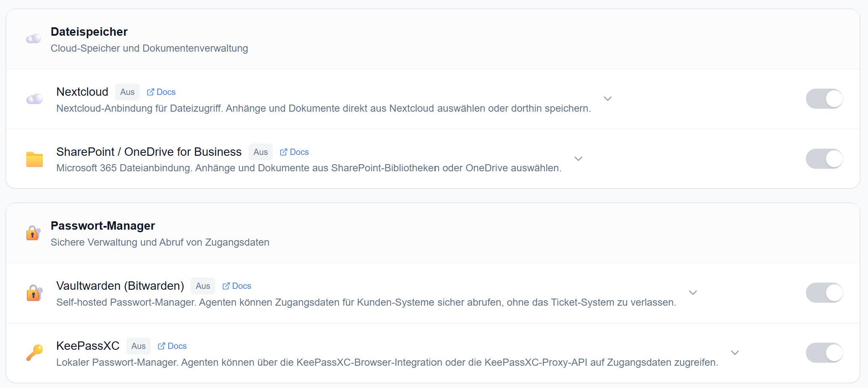
Task: Open the Vaultwarden details dropdown
Action: pyautogui.click(x=693, y=293)
